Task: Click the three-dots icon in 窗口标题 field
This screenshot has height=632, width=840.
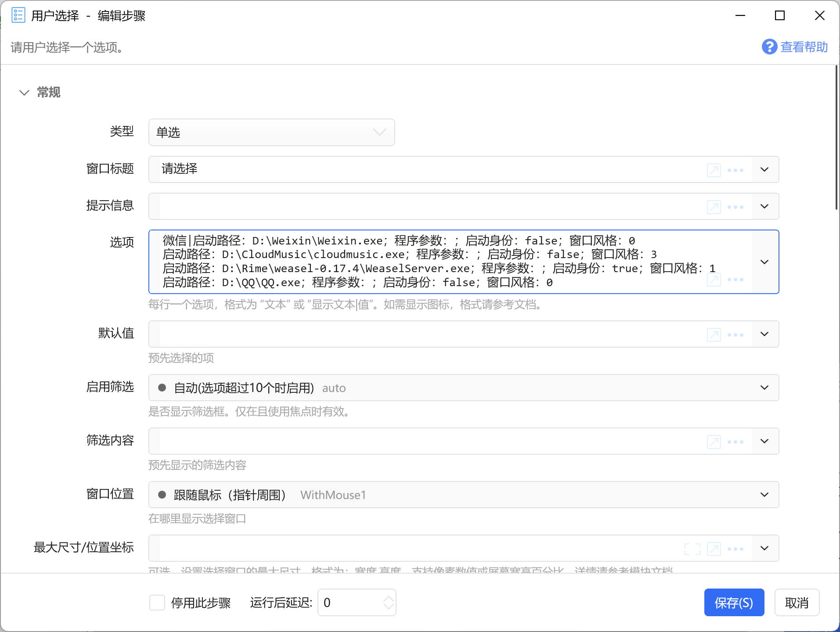Action: [x=735, y=170]
